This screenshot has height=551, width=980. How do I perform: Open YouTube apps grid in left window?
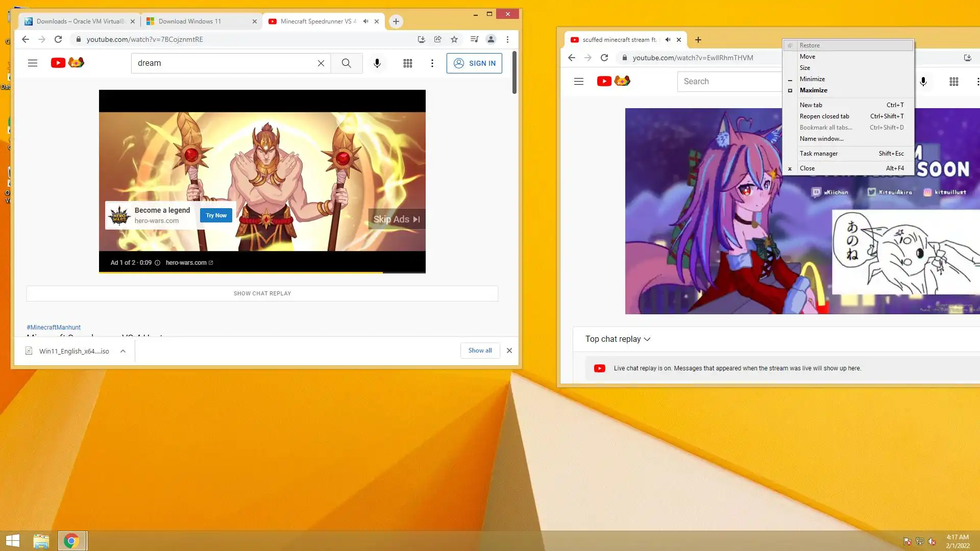coord(408,63)
